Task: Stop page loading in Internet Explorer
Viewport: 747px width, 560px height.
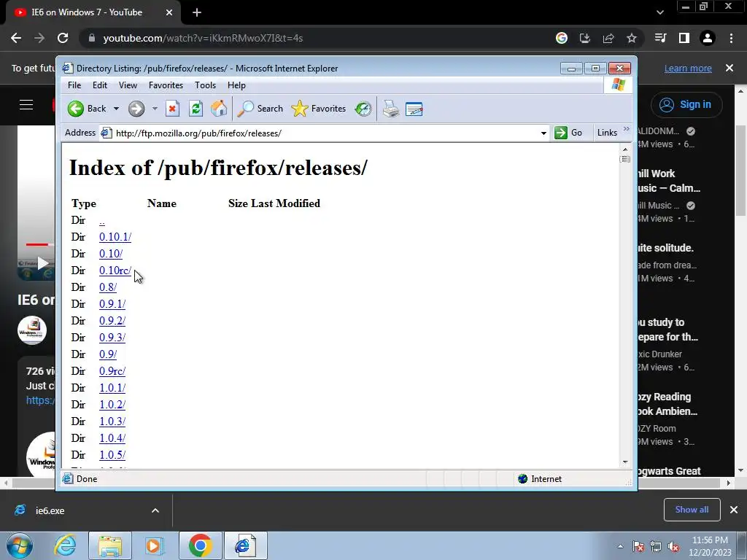Action: (172, 109)
